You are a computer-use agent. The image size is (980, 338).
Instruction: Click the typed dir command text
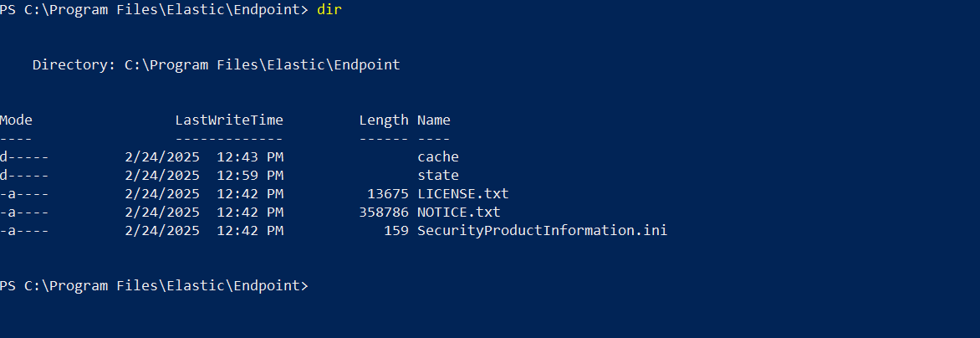tap(329, 10)
